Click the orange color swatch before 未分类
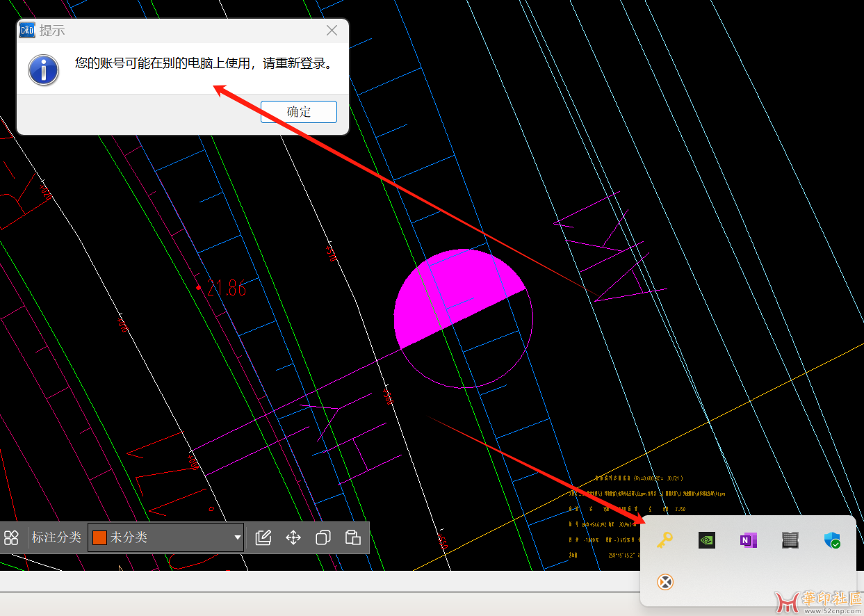 99,537
